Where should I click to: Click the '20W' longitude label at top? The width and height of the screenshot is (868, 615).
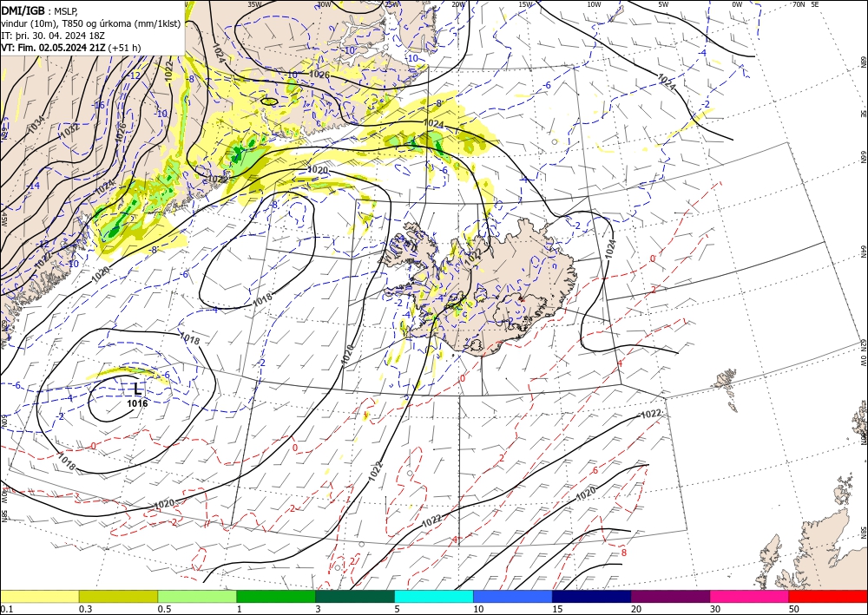coord(458,4)
